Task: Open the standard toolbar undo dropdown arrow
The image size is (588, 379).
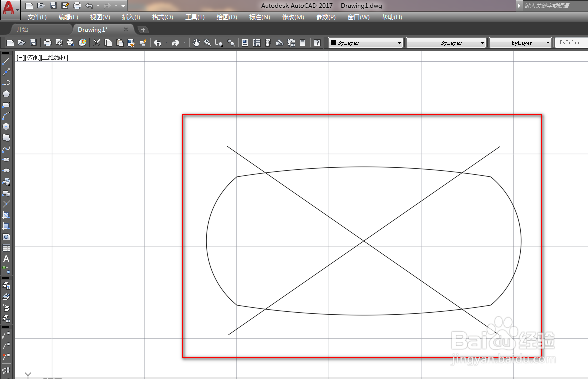Action: point(166,43)
